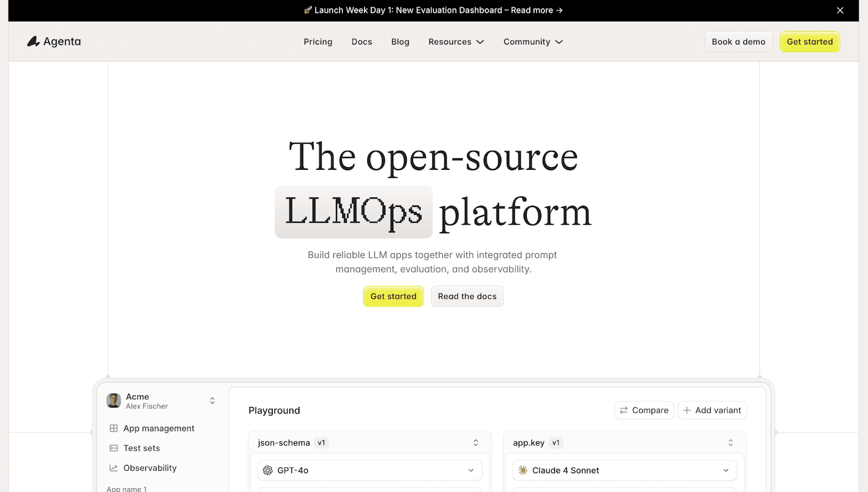Viewport: 868px width, 492px height.
Task: Open the Acme workspace switcher
Action: tap(212, 401)
